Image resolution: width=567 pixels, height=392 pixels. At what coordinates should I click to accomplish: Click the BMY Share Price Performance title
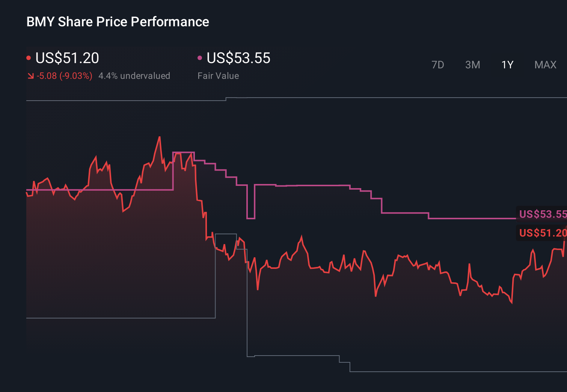pyautogui.click(x=118, y=22)
